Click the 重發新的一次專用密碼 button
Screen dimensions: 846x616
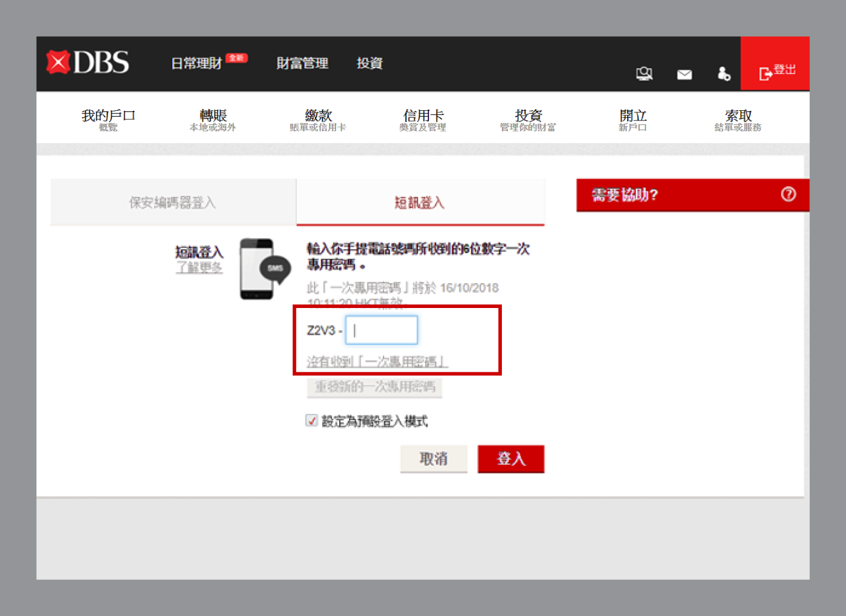(375, 387)
